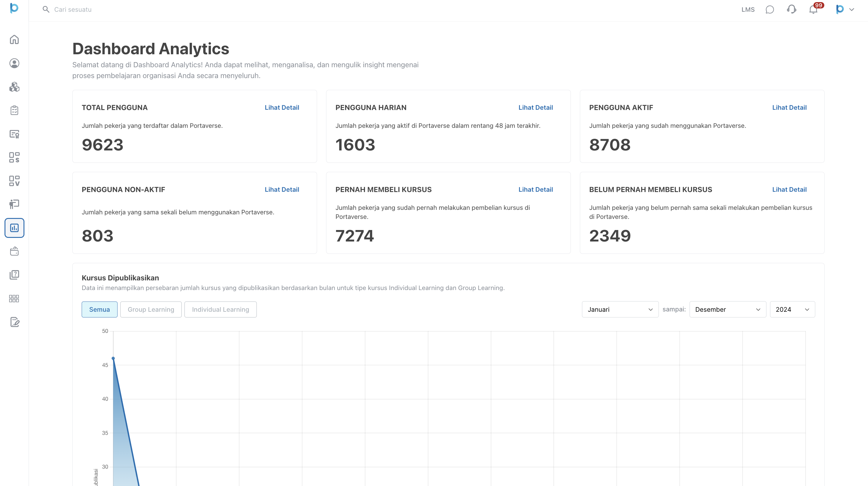Select the Individual Learning filter
This screenshot has width=868, height=486.
click(x=220, y=309)
